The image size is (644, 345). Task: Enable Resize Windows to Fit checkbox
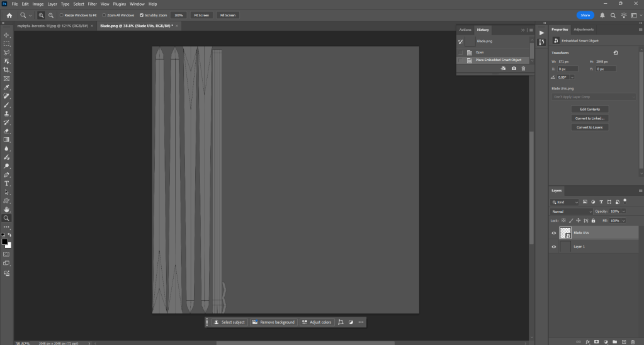(61, 14)
